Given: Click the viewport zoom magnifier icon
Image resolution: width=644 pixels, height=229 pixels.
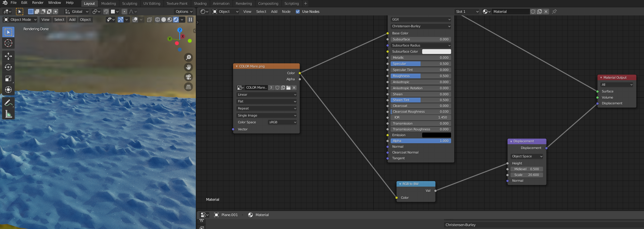Looking at the screenshot, I should (x=188, y=57).
